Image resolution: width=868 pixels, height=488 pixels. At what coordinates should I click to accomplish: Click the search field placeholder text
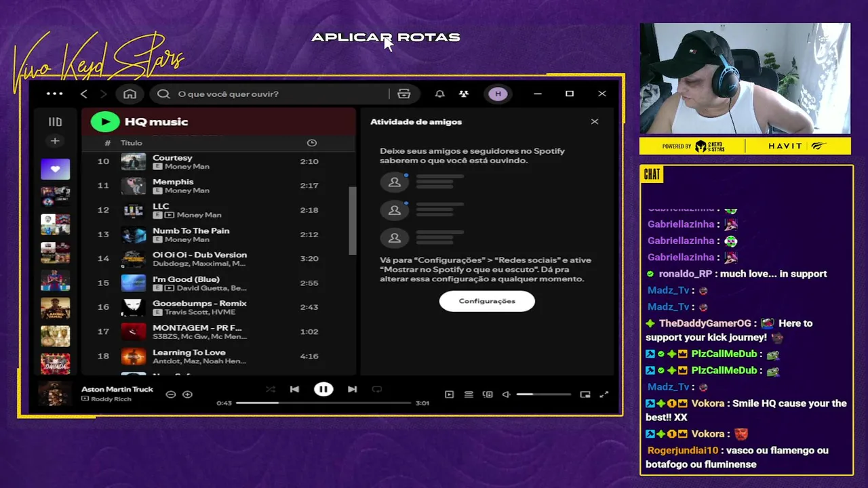tap(228, 94)
